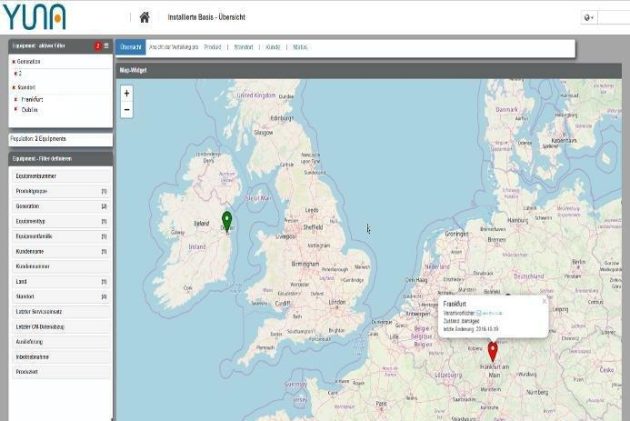630x421 pixels.
Task: Close the Frankfurt popup
Action: tap(544, 301)
